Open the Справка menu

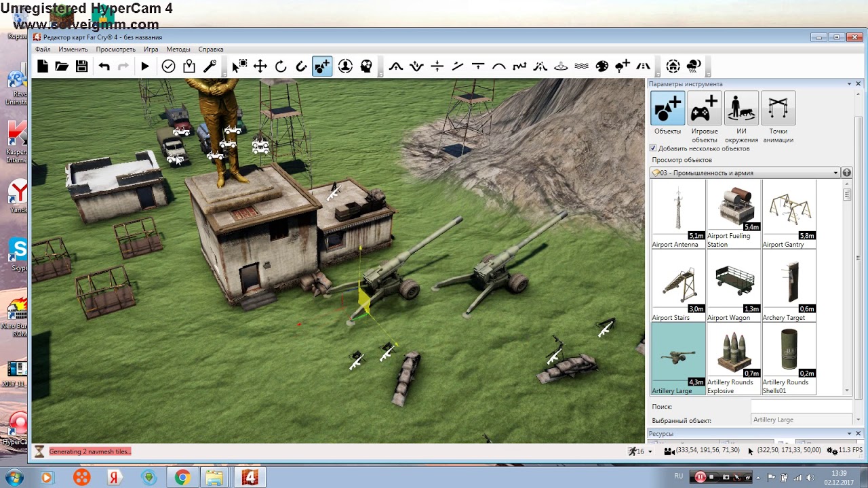(x=211, y=49)
